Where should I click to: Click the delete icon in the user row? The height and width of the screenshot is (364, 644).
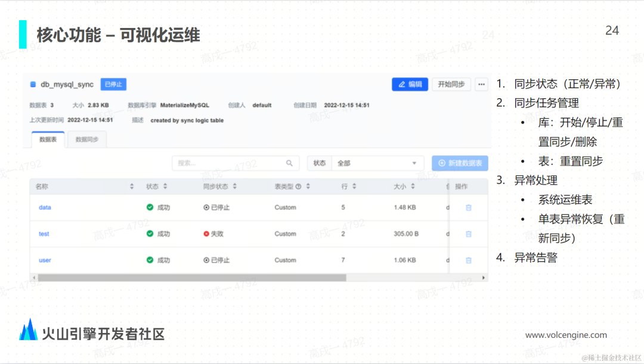tap(469, 260)
